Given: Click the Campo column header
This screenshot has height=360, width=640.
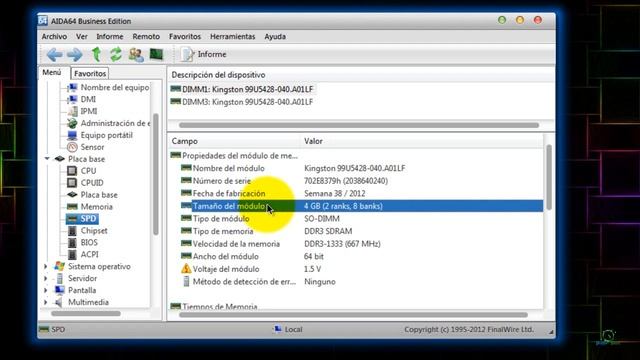Looking at the screenshot, I should (x=234, y=141).
